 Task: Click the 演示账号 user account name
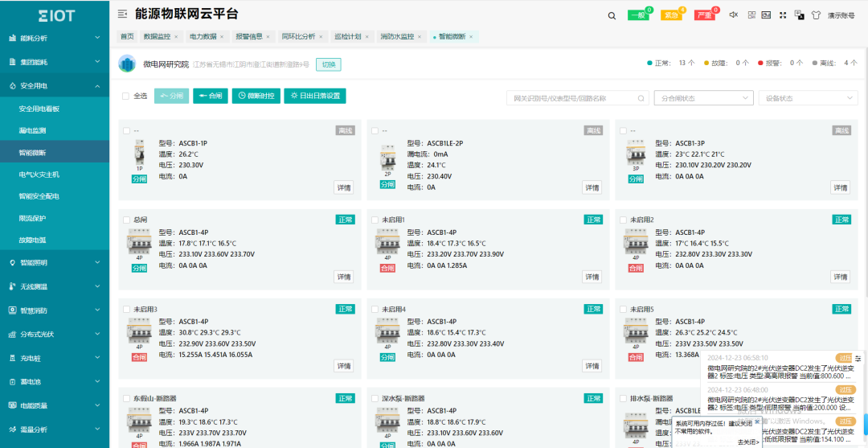click(841, 15)
